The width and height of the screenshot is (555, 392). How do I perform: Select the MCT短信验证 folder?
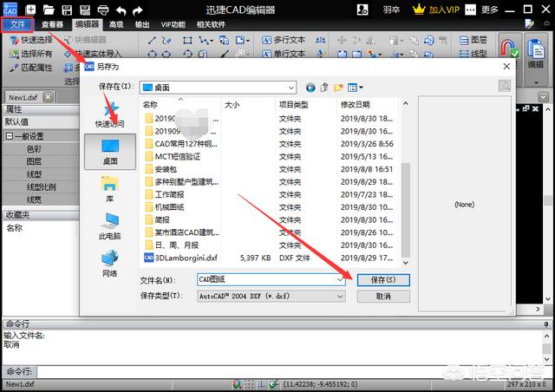pyautogui.click(x=177, y=156)
